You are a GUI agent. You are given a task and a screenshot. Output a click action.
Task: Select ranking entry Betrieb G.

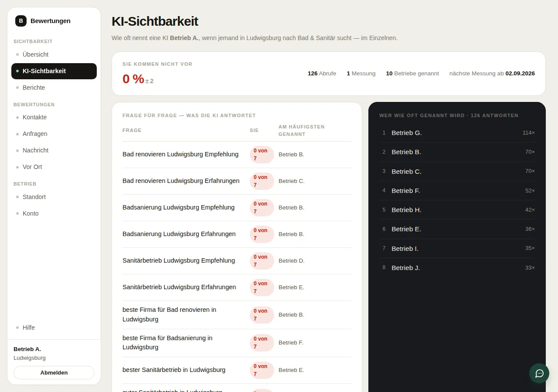457,133
